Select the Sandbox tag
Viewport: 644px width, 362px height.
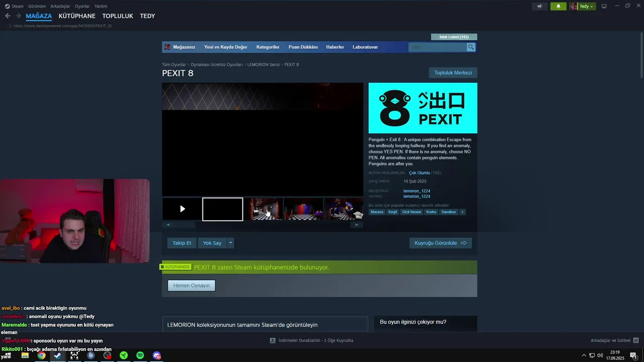coord(449,212)
